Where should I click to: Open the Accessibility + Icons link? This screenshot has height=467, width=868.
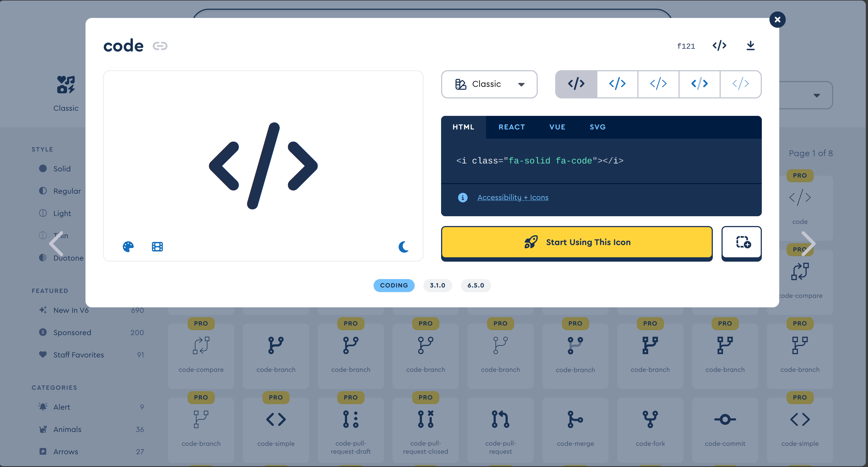pos(512,197)
